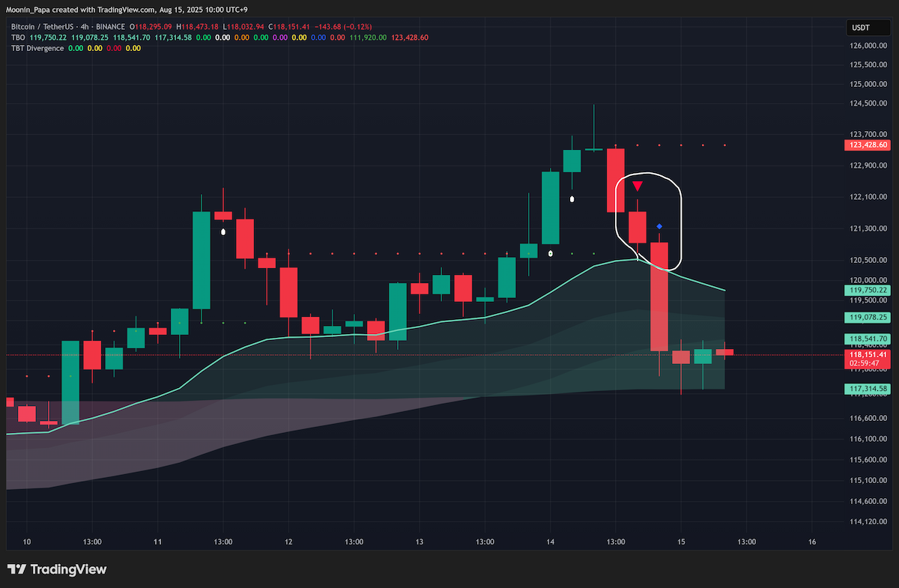
Task: Click the 119,078.25 price axis label
Action: click(869, 318)
